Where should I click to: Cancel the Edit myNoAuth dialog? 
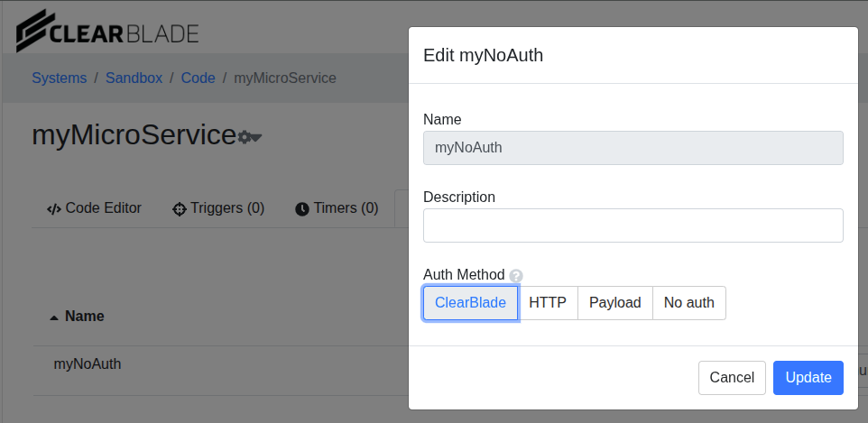(x=731, y=378)
